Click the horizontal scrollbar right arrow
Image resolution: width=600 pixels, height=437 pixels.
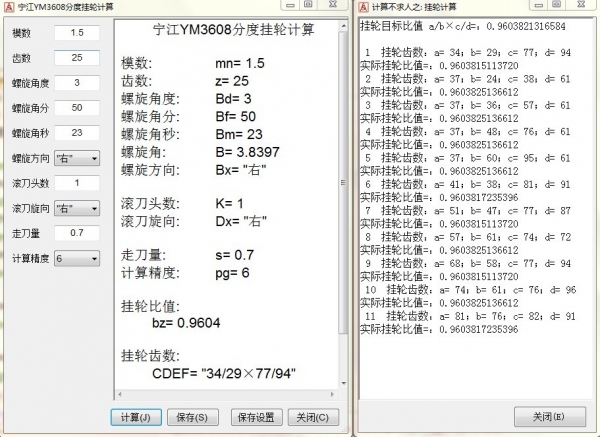click(332, 394)
